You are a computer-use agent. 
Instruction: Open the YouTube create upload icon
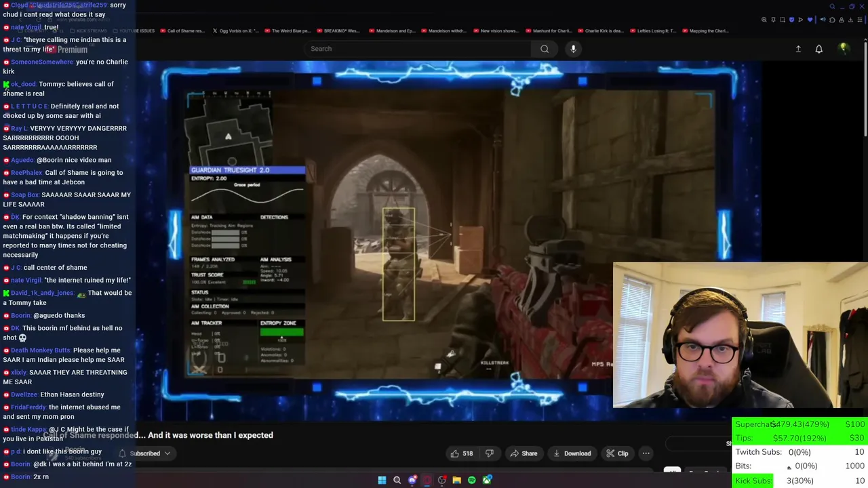click(798, 49)
